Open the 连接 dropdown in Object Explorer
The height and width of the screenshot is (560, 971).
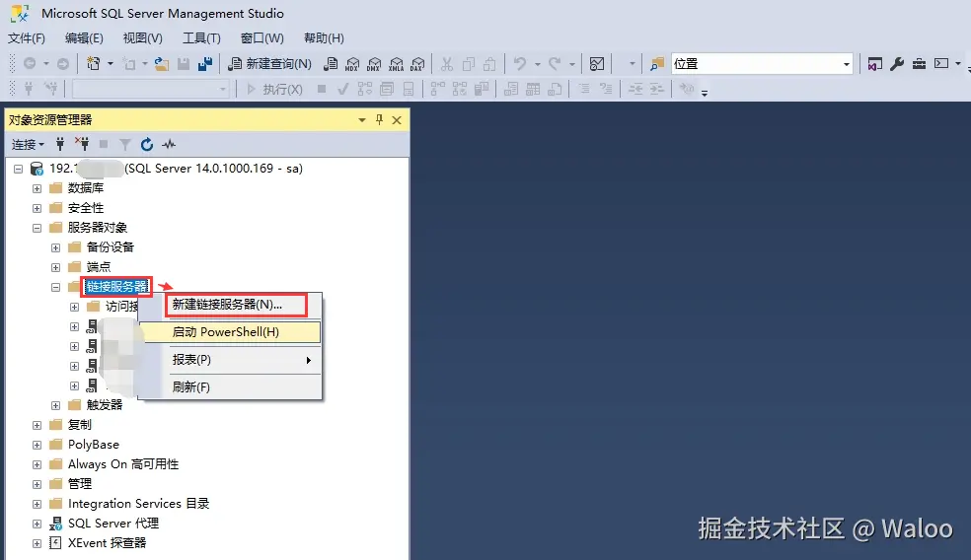point(28,144)
